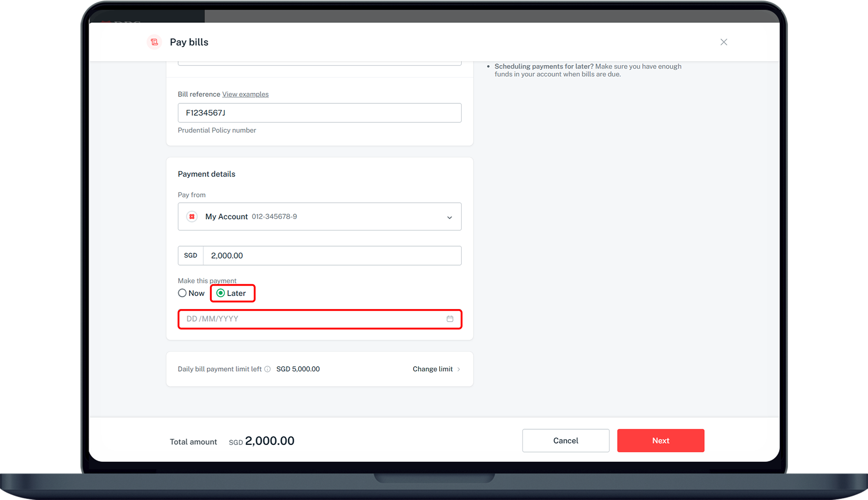Open the Change limit link
This screenshot has width=868, height=500.
pos(432,369)
